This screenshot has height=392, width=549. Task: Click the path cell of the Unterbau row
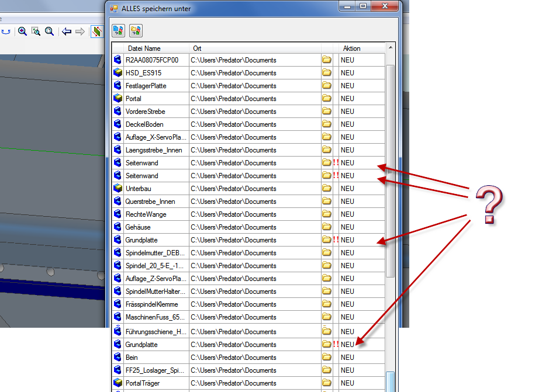tap(255, 189)
